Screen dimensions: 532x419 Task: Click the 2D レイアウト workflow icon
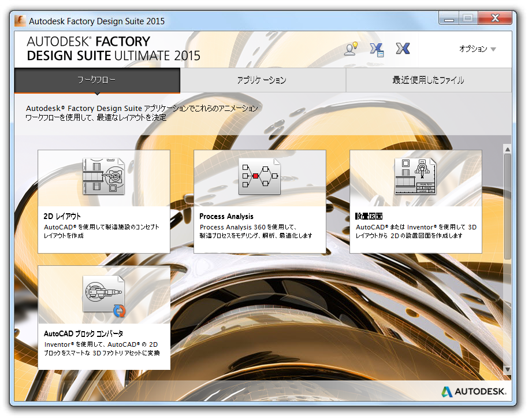tap(104, 176)
